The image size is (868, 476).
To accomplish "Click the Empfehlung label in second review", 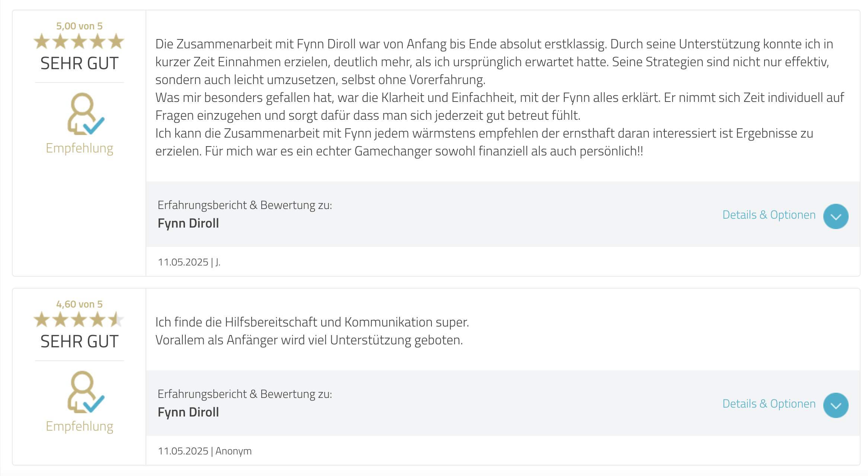I will [x=79, y=426].
